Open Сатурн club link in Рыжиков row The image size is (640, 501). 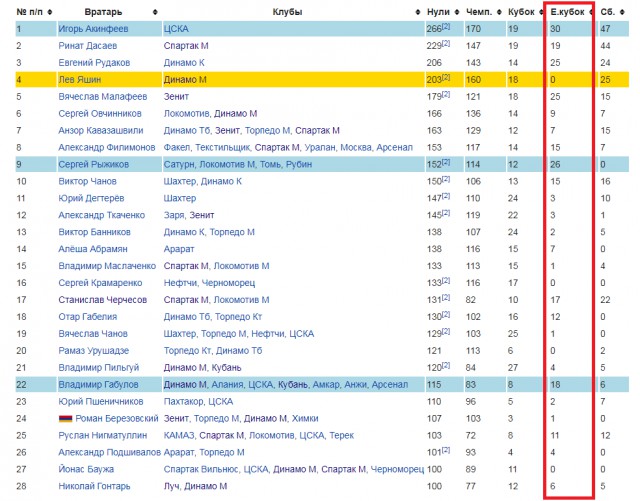[179, 165]
